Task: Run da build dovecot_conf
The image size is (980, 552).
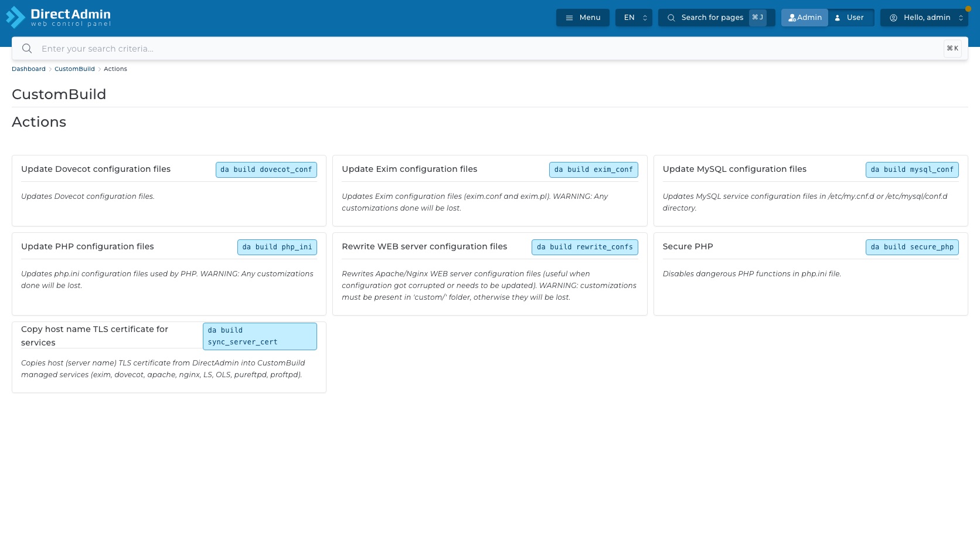Action: coord(266,170)
